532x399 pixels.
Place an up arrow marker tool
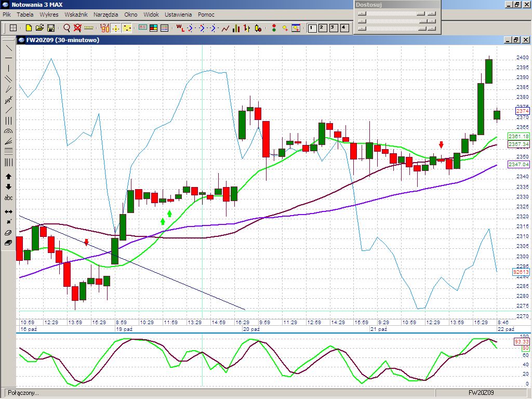8,177
